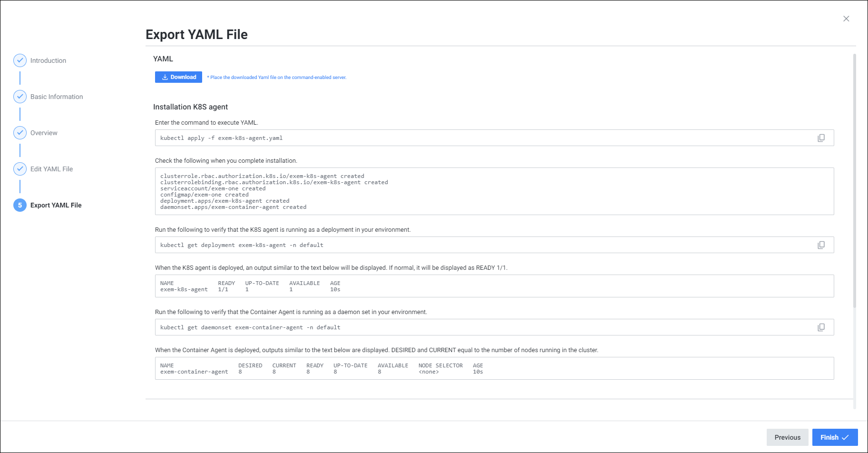Return to the Edit YAML File step

(x=51, y=169)
